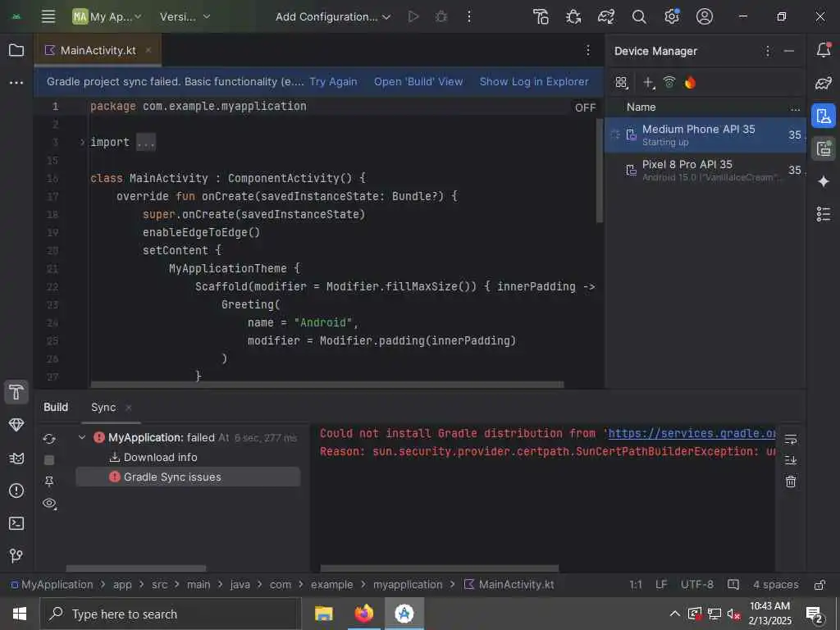The width and height of the screenshot is (840, 630).
Task: Open Notifications bell on right sidebar
Action: [x=824, y=50]
